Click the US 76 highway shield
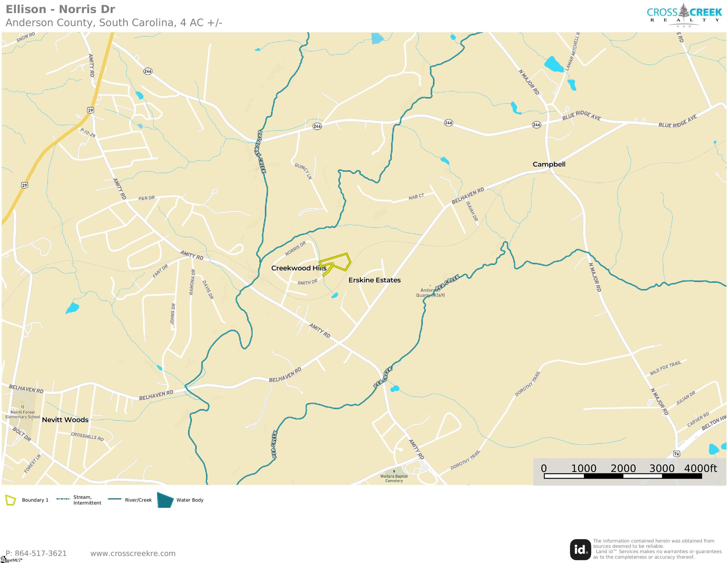This screenshot has width=728, height=563. tap(676, 454)
